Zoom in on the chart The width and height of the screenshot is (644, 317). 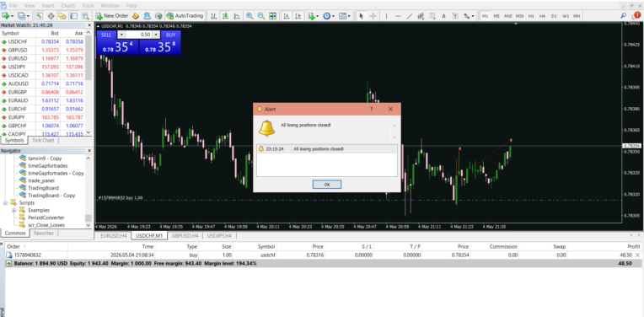tap(250, 16)
